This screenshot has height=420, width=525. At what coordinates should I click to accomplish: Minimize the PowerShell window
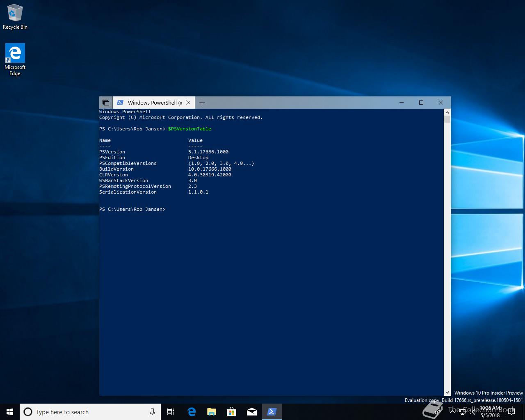tap(402, 103)
